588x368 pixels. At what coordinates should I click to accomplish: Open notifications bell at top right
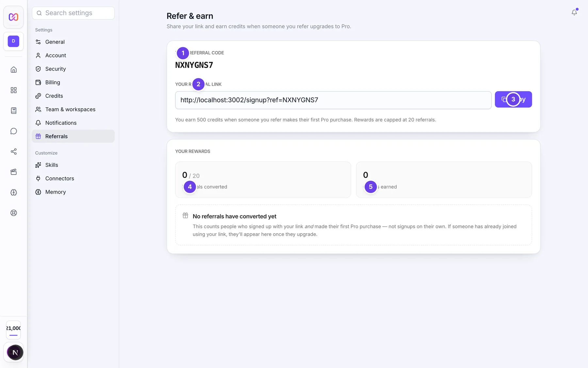pos(574,12)
